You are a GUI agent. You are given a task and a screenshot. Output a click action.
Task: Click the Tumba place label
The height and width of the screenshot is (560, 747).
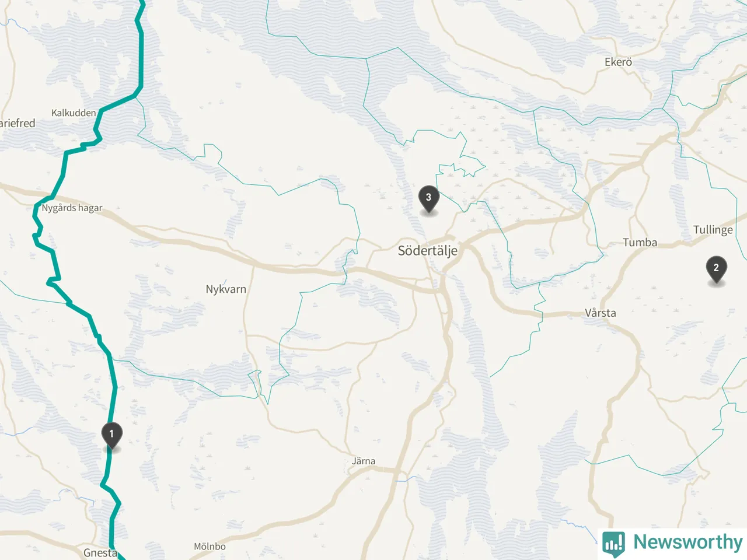[x=640, y=242]
